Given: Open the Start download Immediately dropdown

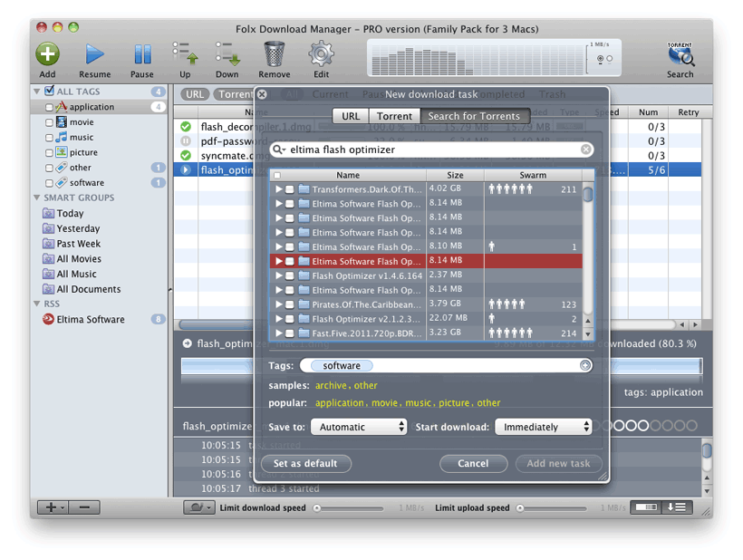Looking at the screenshot, I should click(543, 427).
